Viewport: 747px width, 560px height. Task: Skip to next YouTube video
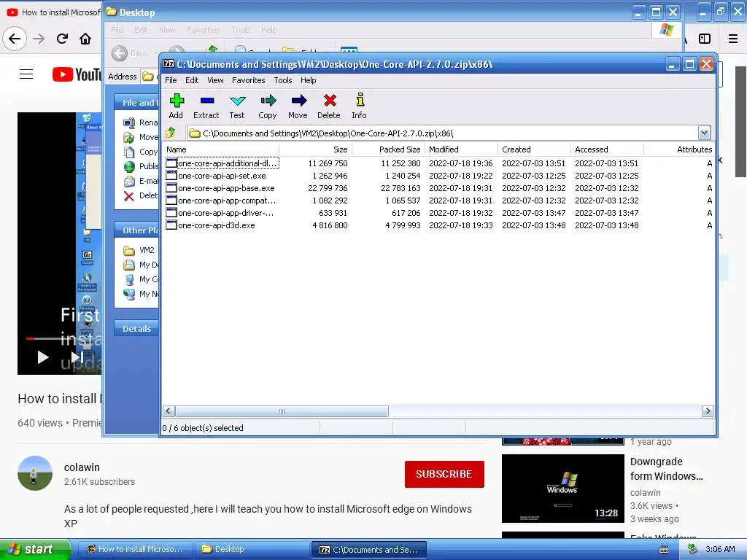point(77,357)
